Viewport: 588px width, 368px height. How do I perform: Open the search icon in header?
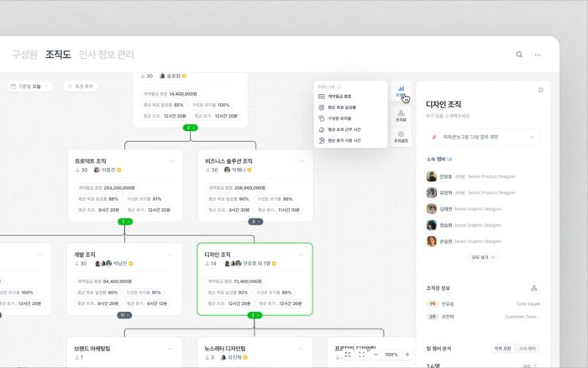click(x=519, y=55)
